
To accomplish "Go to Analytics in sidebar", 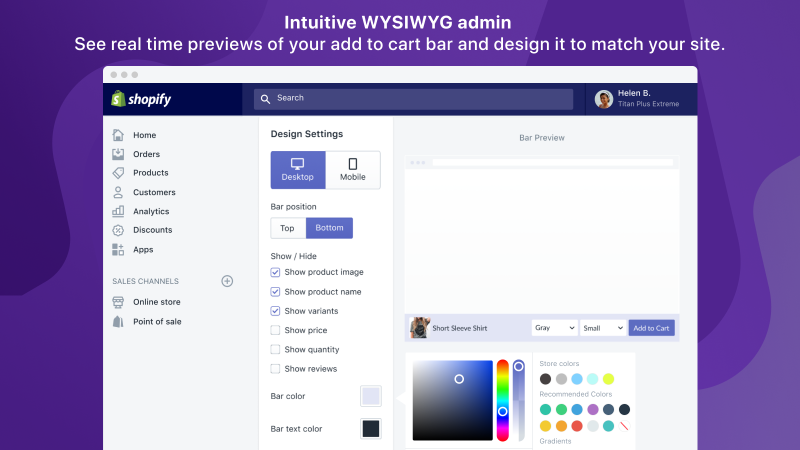I will click(151, 211).
